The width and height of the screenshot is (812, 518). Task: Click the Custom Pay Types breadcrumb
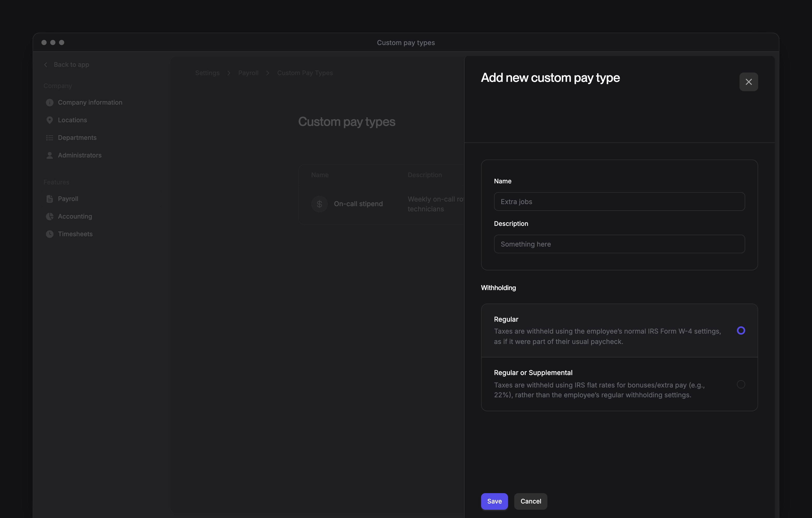click(305, 73)
